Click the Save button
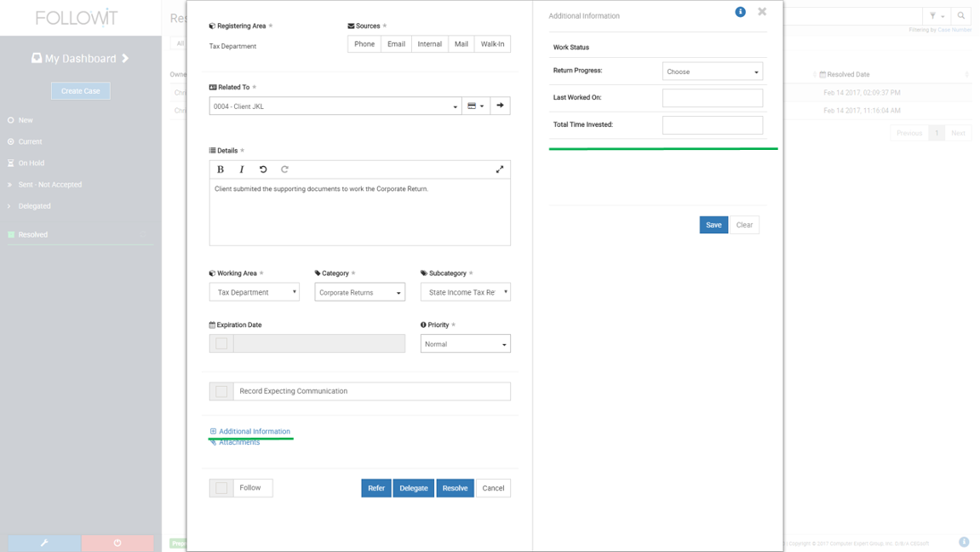Screen dimensions: 980x552 click(x=713, y=225)
